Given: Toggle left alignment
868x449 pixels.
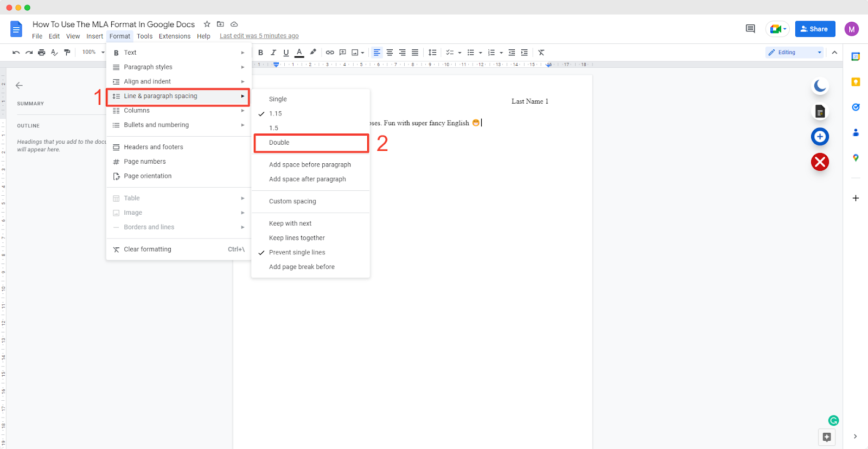Looking at the screenshot, I should [x=376, y=53].
